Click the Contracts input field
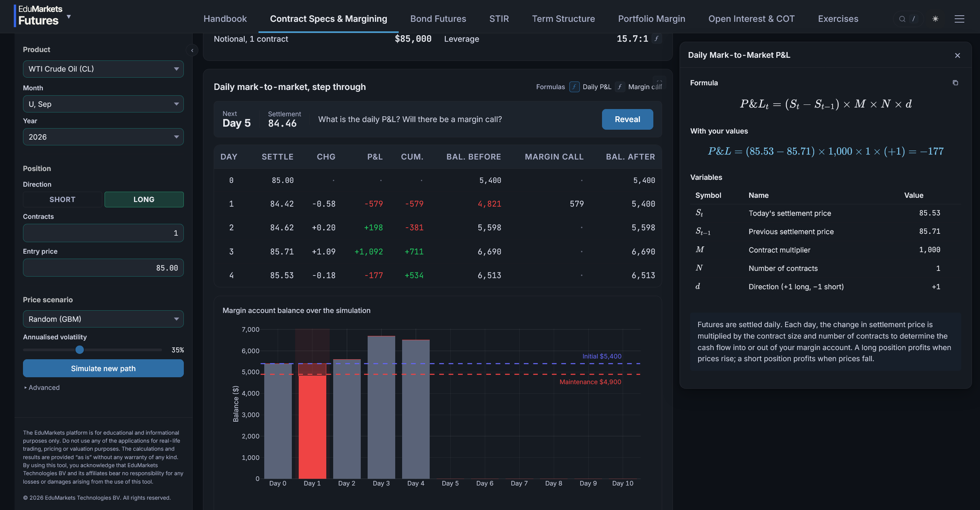980x510 pixels. click(103, 233)
